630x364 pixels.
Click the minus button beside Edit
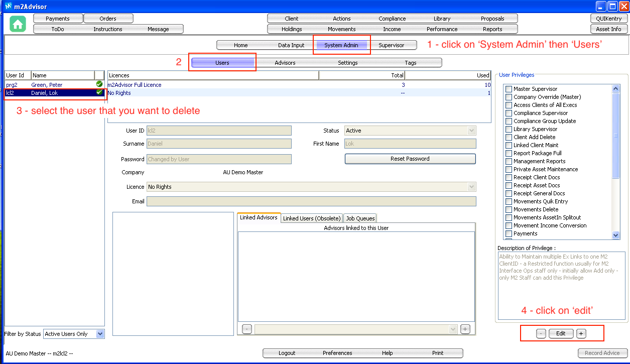(x=541, y=333)
